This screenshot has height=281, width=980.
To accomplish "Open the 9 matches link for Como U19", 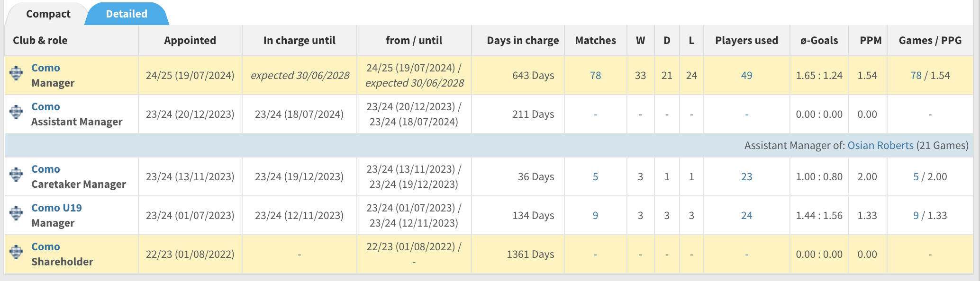I will click(x=595, y=216).
